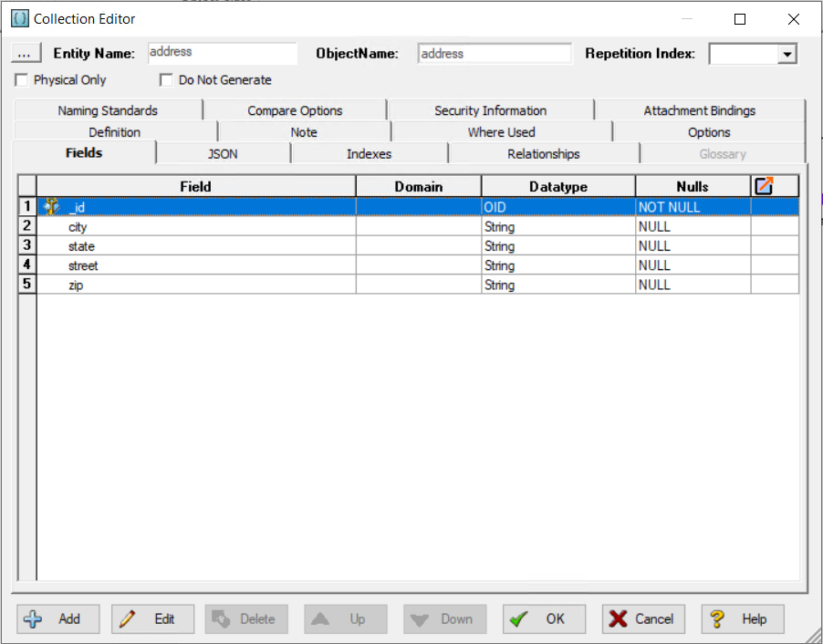Select row header number 5 for zip
823x644 pixels.
point(26,285)
